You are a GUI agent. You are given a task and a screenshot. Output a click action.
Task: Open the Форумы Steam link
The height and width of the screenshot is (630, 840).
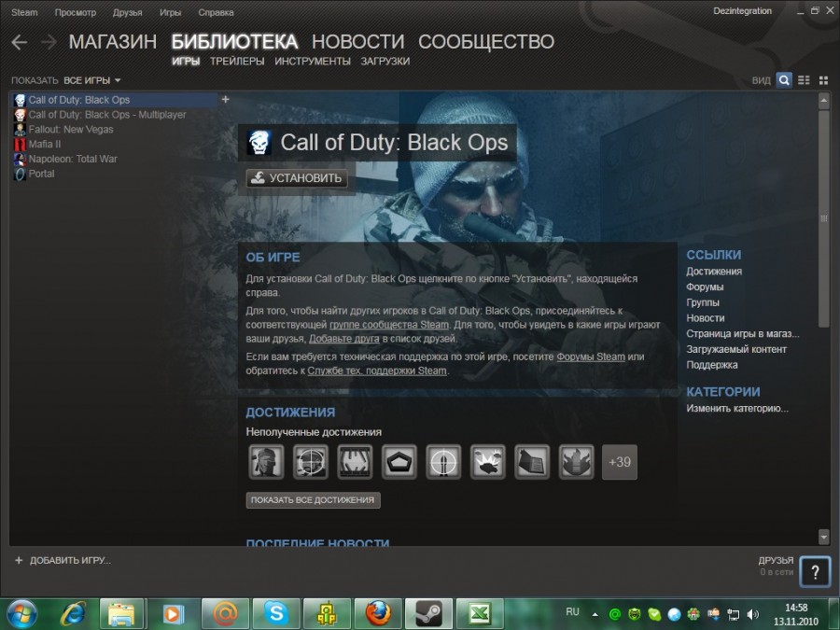[591, 357]
